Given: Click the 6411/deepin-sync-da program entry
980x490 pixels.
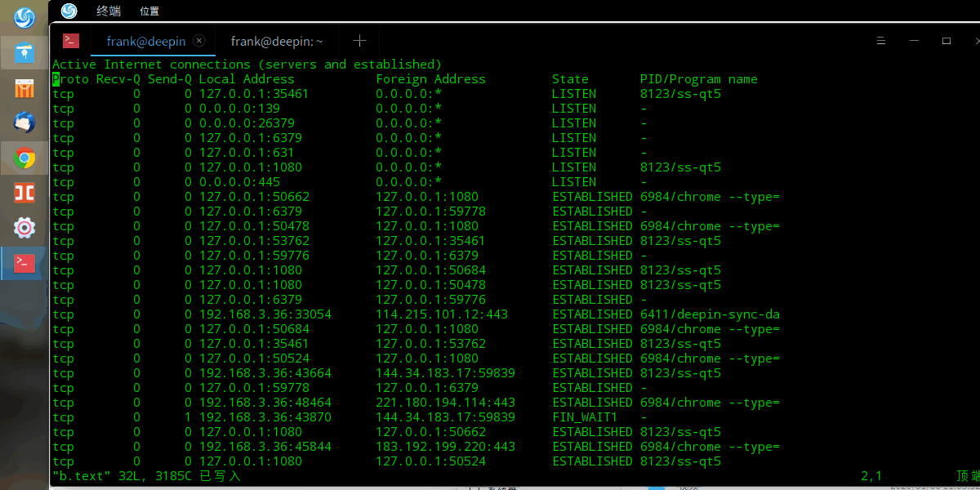Looking at the screenshot, I should click(x=710, y=314).
